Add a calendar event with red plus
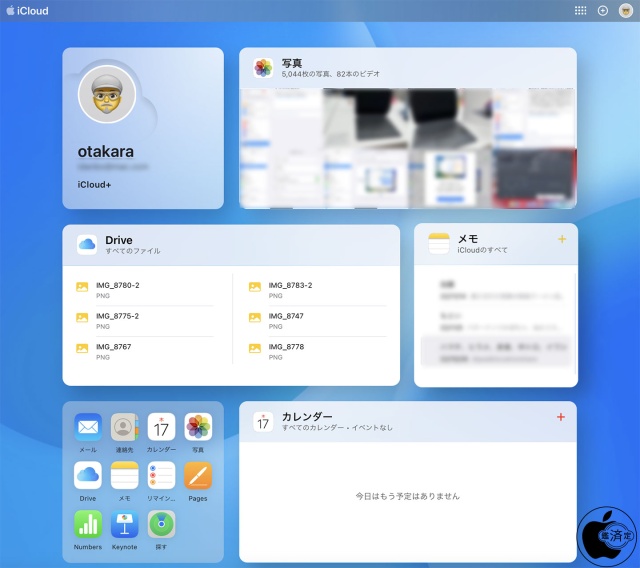The image size is (640, 568). click(561, 417)
